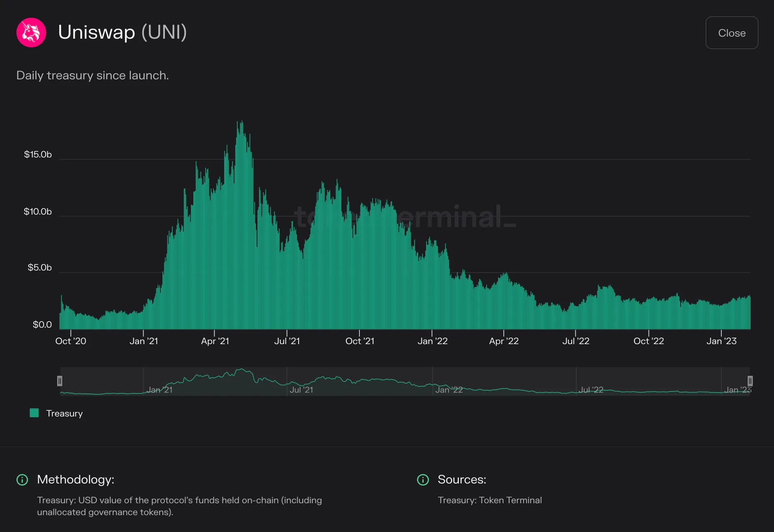This screenshot has width=774, height=532.
Task: Toggle the Treasury legend color swatch
Action: tap(34, 413)
